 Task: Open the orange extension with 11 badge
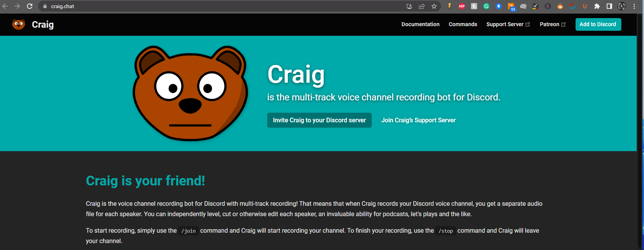tap(511, 7)
